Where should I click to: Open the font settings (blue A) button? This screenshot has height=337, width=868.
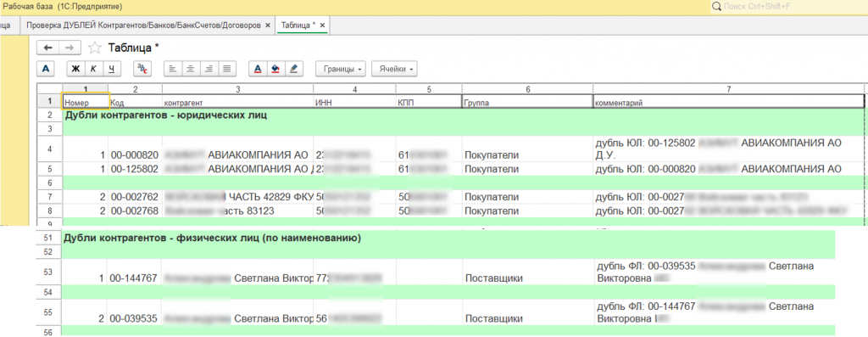pyautogui.click(x=46, y=69)
